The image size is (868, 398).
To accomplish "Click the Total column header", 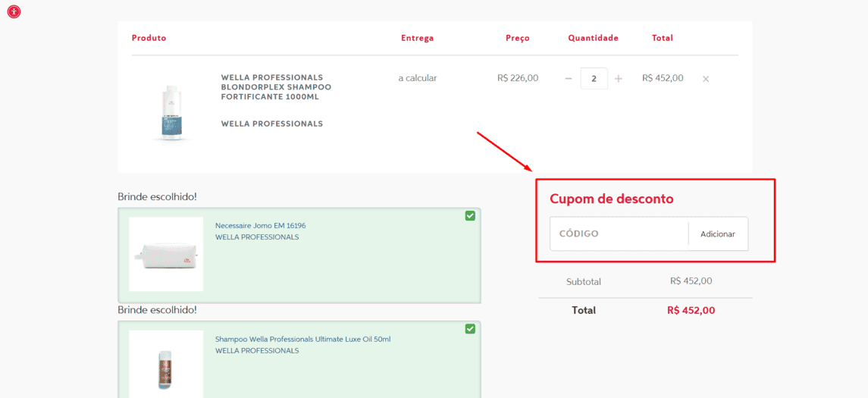I will pyautogui.click(x=663, y=38).
